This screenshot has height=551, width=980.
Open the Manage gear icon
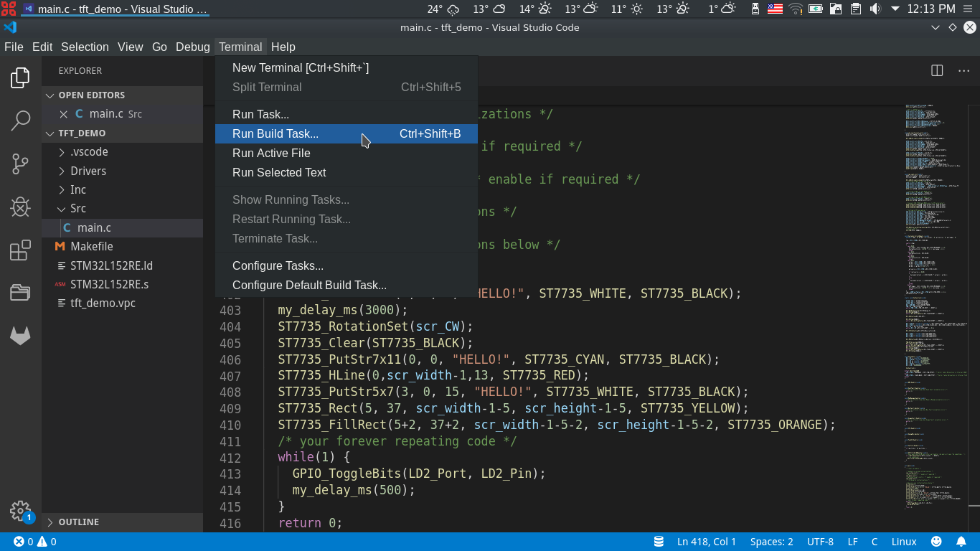[x=20, y=511]
